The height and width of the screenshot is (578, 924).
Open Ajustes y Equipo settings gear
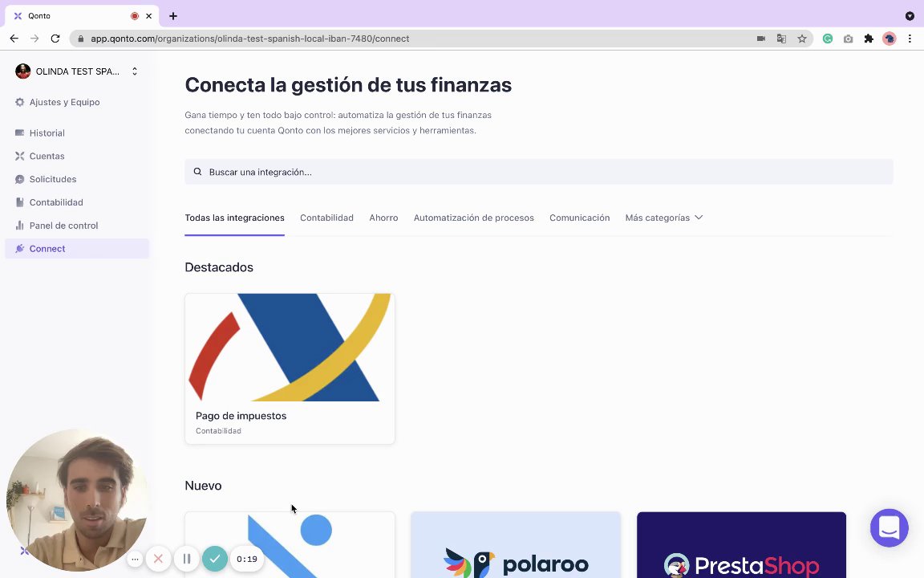coord(20,102)
